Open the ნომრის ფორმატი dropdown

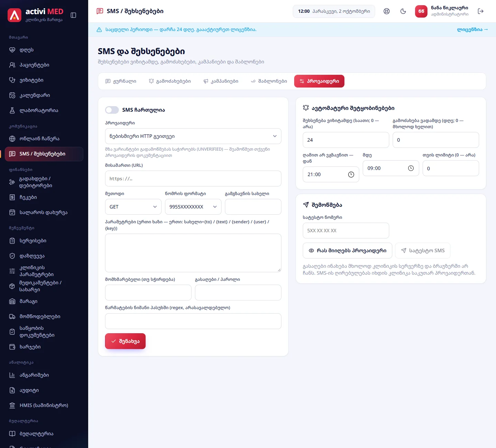click(x=193, y=207)
